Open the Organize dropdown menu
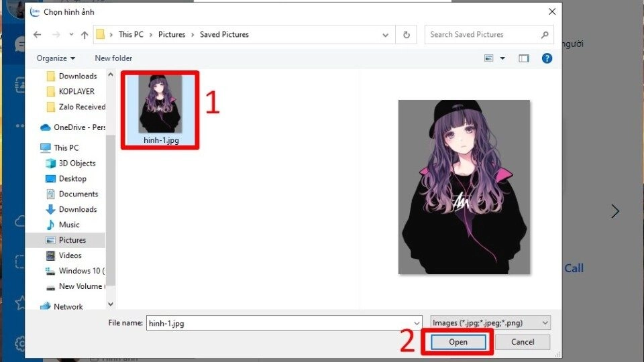Image resolution: width=644 pixels, height=362 pixels. click(56, 58)
